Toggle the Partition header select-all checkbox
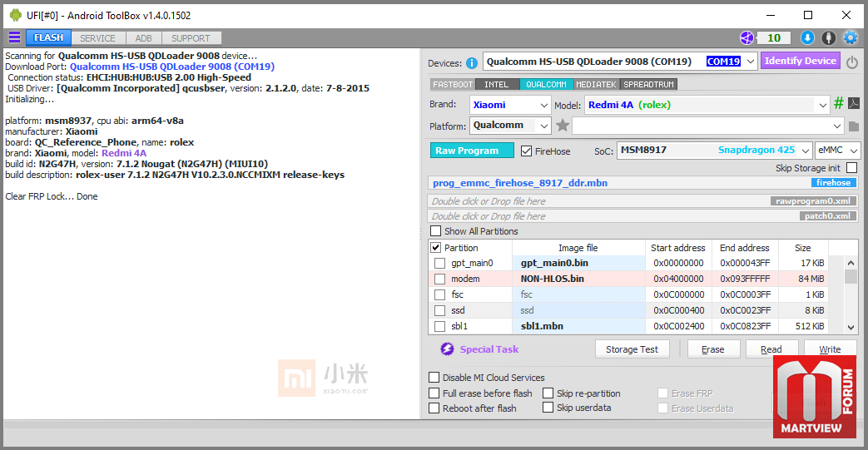The image size is (868, 450). click(x=435, y=247)
